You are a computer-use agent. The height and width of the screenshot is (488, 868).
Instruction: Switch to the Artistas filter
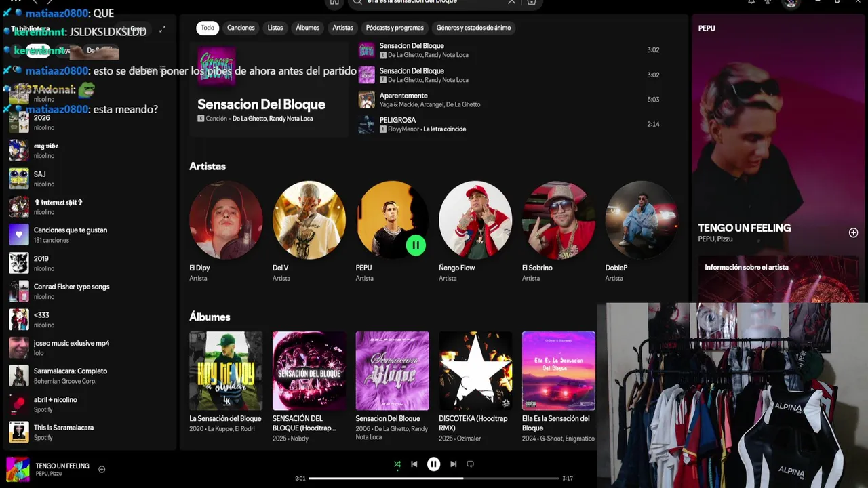coord(342,28)
